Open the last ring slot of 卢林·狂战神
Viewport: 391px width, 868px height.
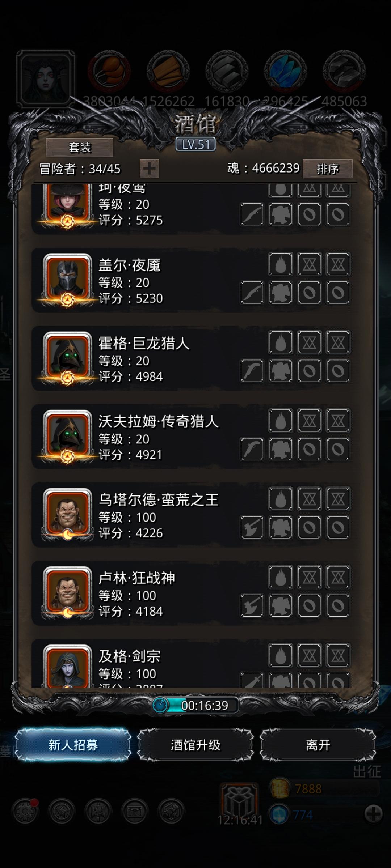[x=338, y=605]
